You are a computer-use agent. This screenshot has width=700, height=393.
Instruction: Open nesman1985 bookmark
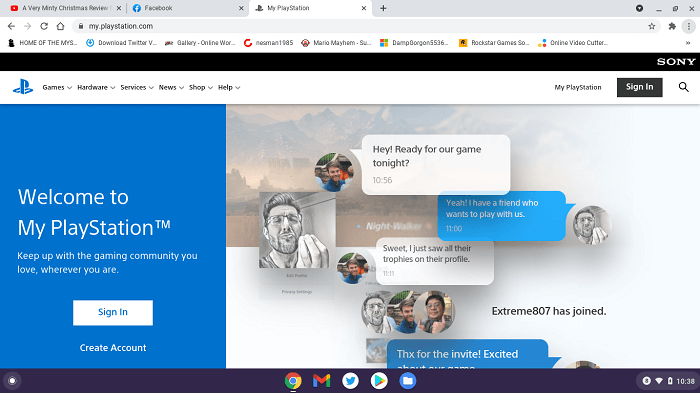click(268, 43)
